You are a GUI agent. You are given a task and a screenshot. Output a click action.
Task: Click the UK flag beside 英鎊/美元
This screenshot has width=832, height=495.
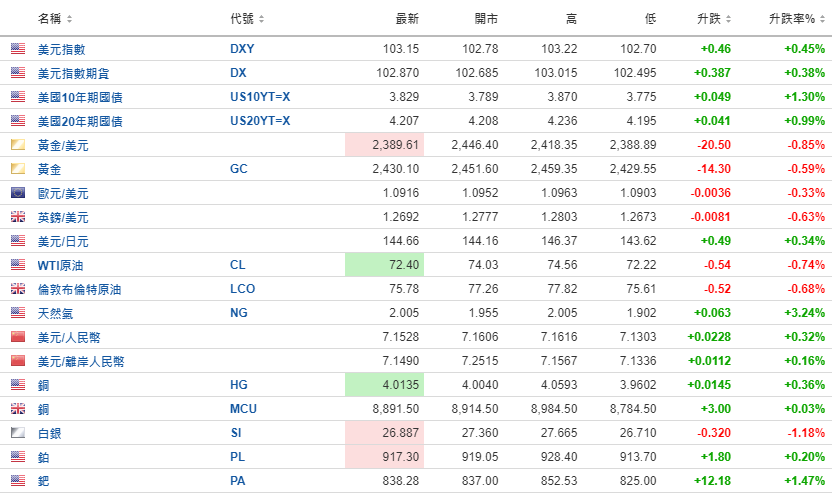pos(18,217)
